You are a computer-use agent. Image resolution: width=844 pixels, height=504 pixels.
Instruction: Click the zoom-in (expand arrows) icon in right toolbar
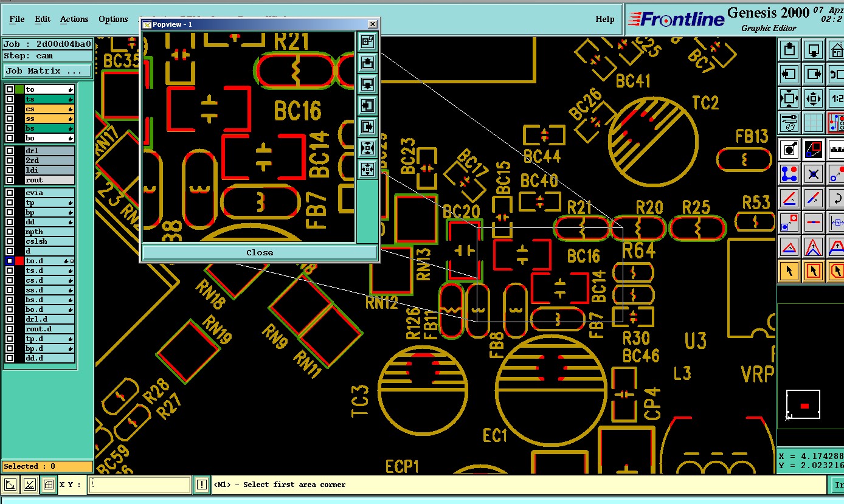pyautogui.click(x=789, y=98)
